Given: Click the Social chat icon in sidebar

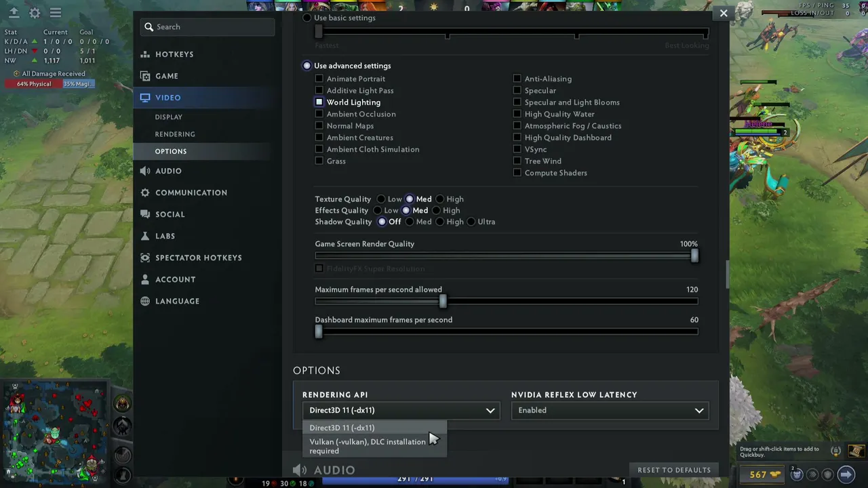Looking at the screenshot, I should [x=145, y=214].
